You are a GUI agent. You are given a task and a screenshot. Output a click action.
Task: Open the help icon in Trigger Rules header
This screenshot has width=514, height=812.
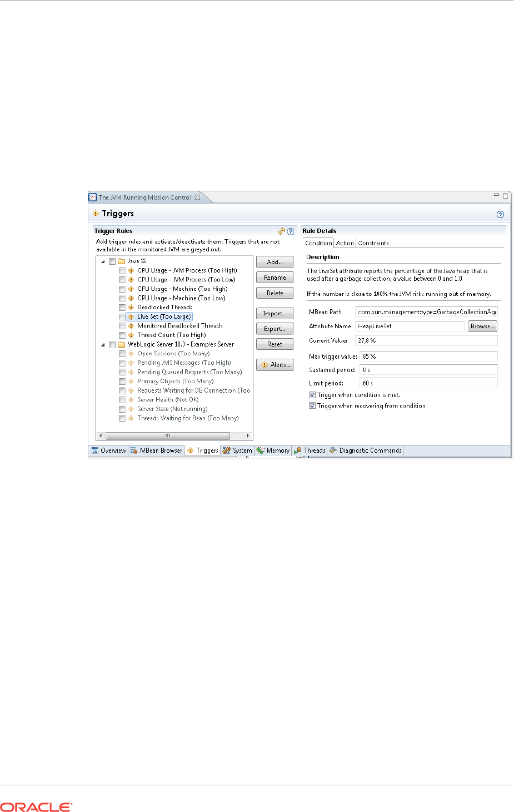(x=290, y=231)
